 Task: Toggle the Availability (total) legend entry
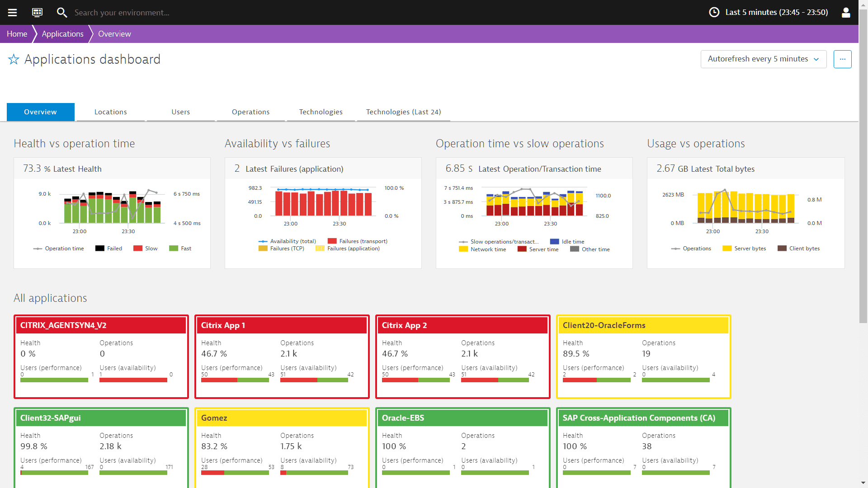point(287,241)
